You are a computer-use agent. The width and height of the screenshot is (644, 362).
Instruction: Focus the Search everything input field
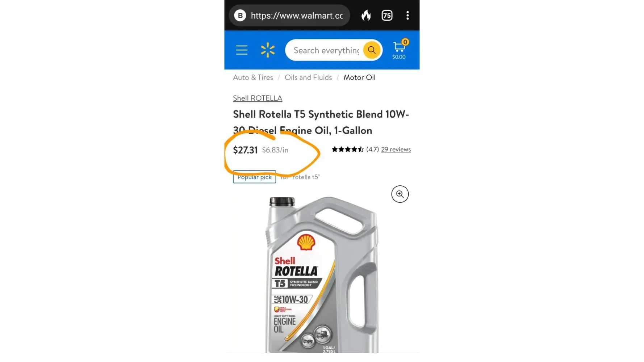click(326, 50)
